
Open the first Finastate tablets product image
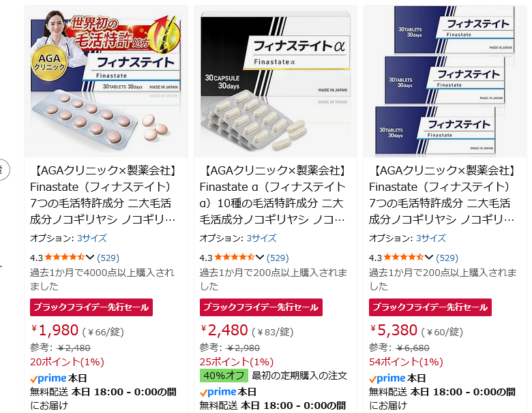coord(106,81)
